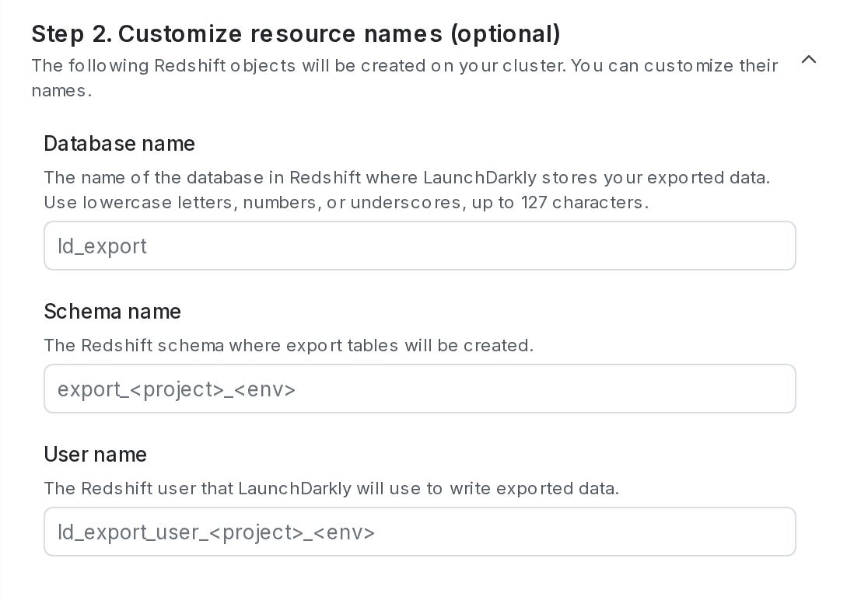
Task: Select the User name input field
Action: (419, 532)
